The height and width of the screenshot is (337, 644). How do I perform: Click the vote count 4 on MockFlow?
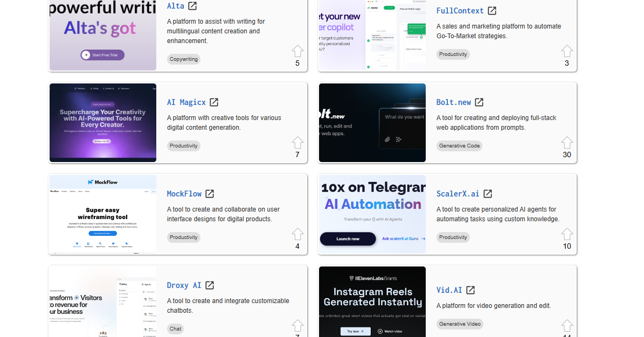coord(297,246)
